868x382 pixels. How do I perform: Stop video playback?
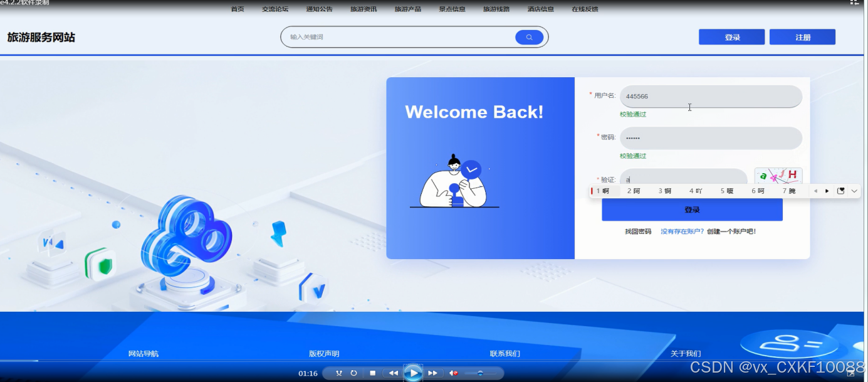click(372, 373)
